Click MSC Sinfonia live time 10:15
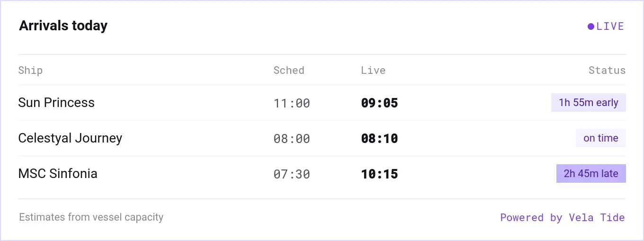This screenshot has height=241, width=644. [x=379, y=174]
